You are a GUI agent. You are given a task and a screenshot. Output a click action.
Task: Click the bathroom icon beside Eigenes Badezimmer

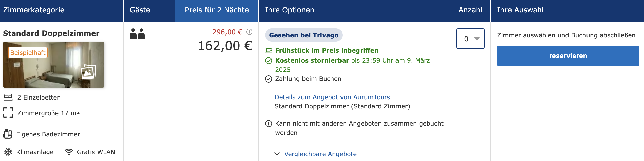tap(8, 134)
